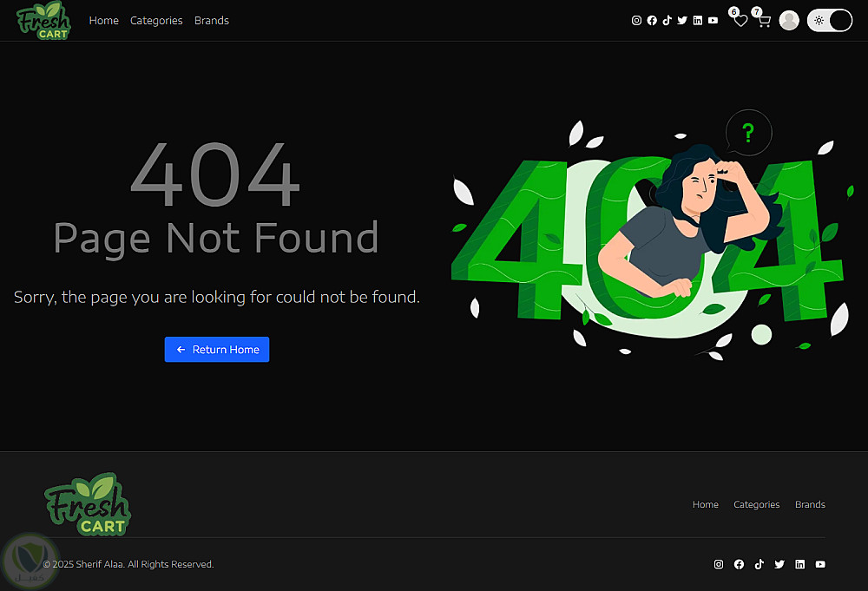Click the Fresh Cart logo in the header
This screenshot has height=591, width=868.
[x=43, y=21]
